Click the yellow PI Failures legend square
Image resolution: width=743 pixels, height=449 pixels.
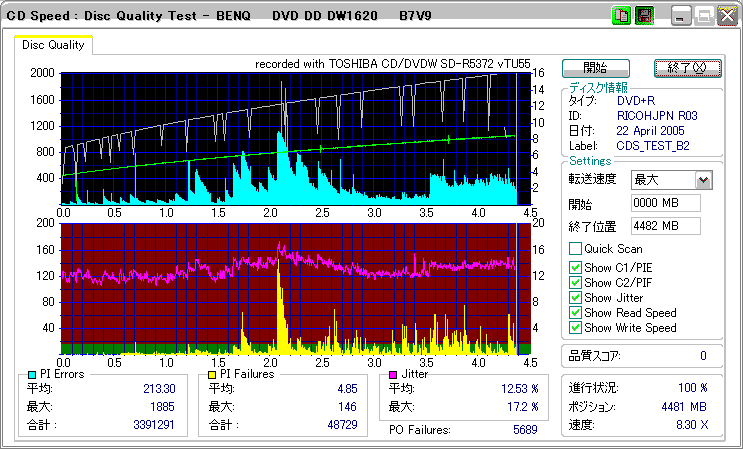212,374
